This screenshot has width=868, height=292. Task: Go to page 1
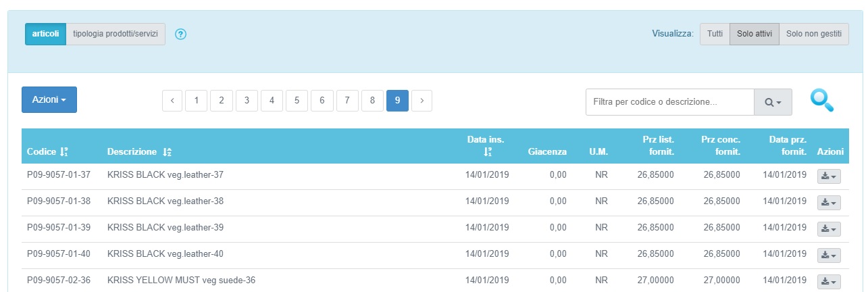[197, 101]
